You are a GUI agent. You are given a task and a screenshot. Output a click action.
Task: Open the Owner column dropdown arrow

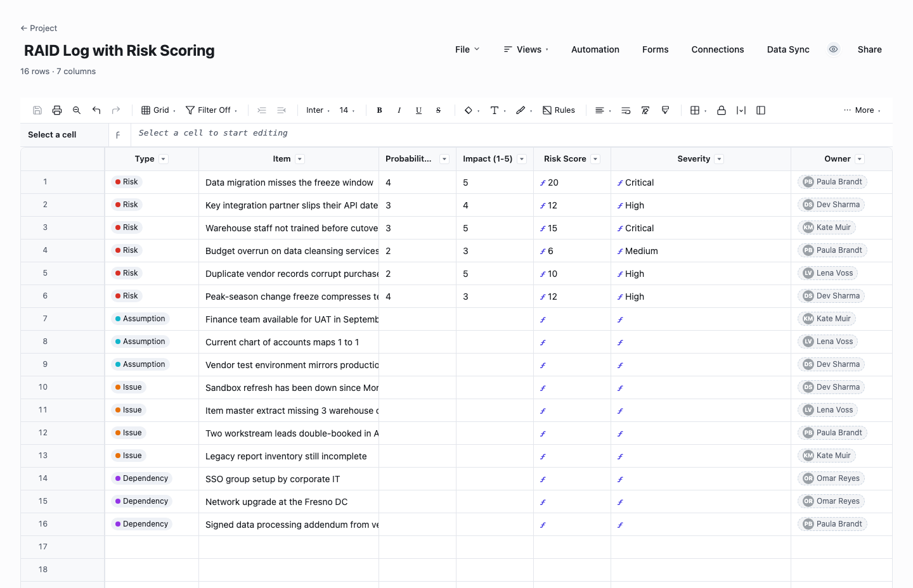click(860, 159)
